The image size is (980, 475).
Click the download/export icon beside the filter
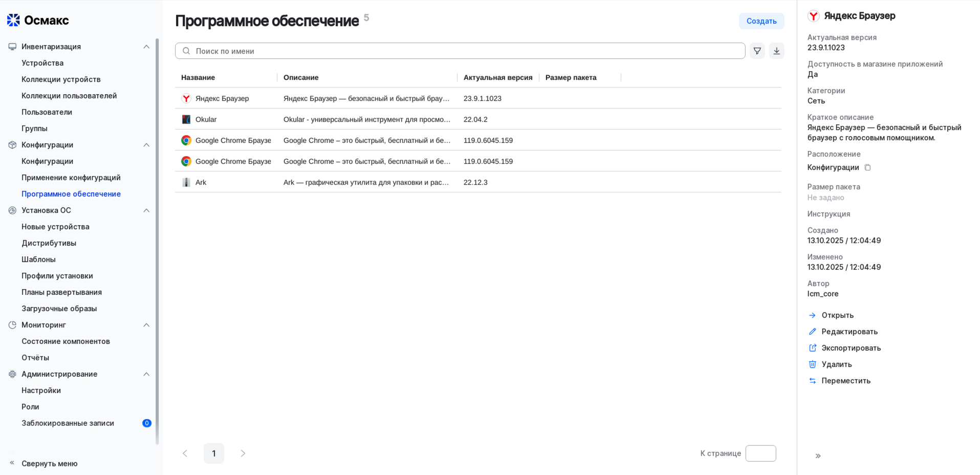776,51
